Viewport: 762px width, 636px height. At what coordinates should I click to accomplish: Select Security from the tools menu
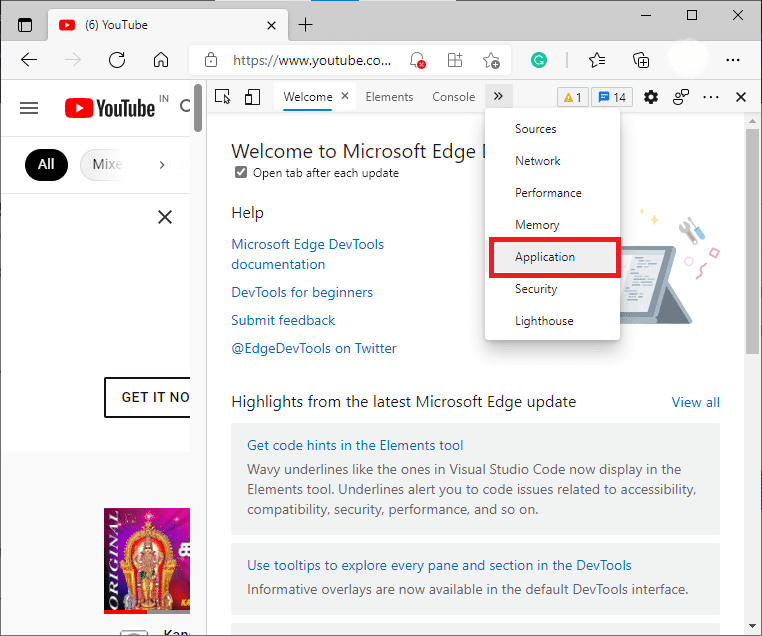[x=553, y=289]
